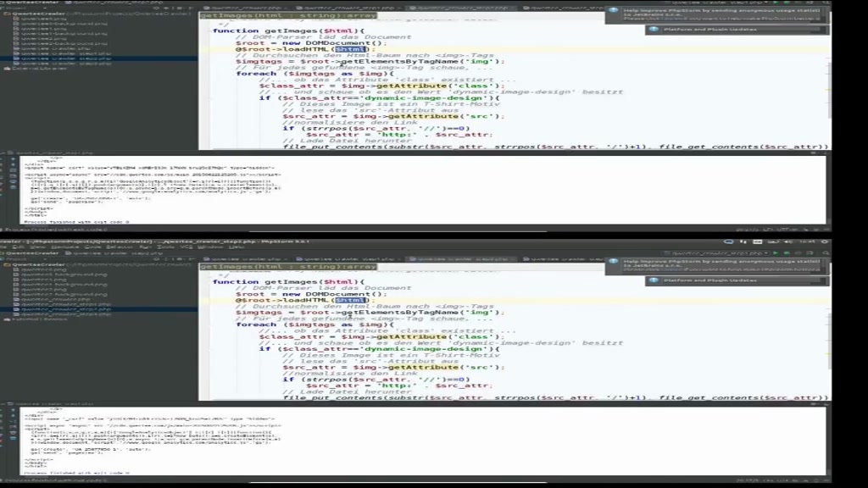Select highlighted qwertee_crawler_step2.php in lower project tree

coord(61,309)
